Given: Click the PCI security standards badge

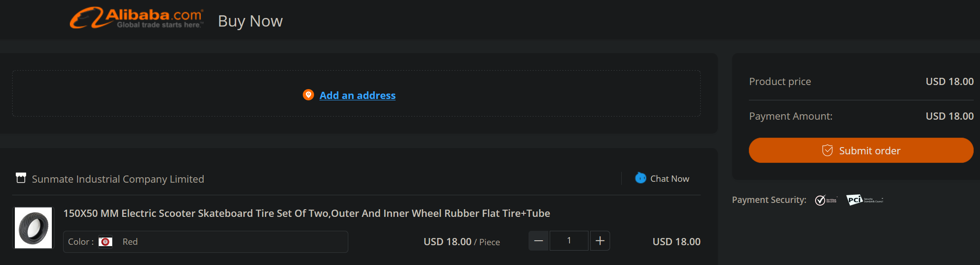Looking at the screenshot, I should tap(864, 200).
